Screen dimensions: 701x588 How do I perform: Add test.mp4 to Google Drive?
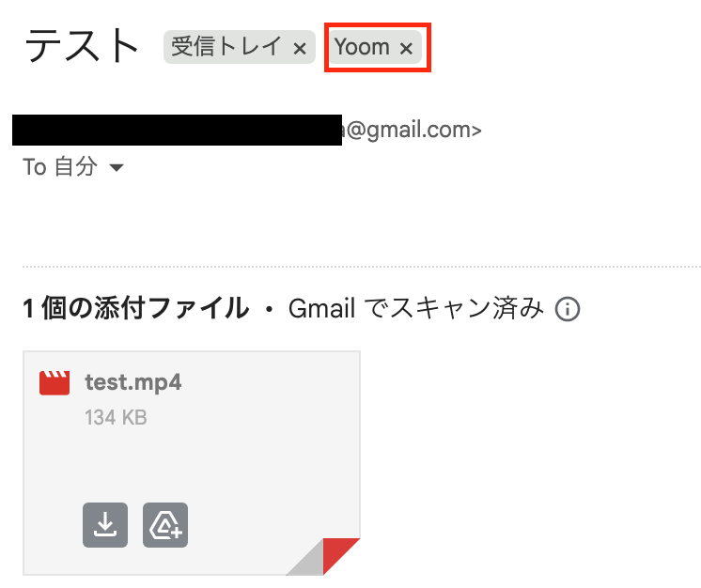pyautogui.click(x=165, y=524)
